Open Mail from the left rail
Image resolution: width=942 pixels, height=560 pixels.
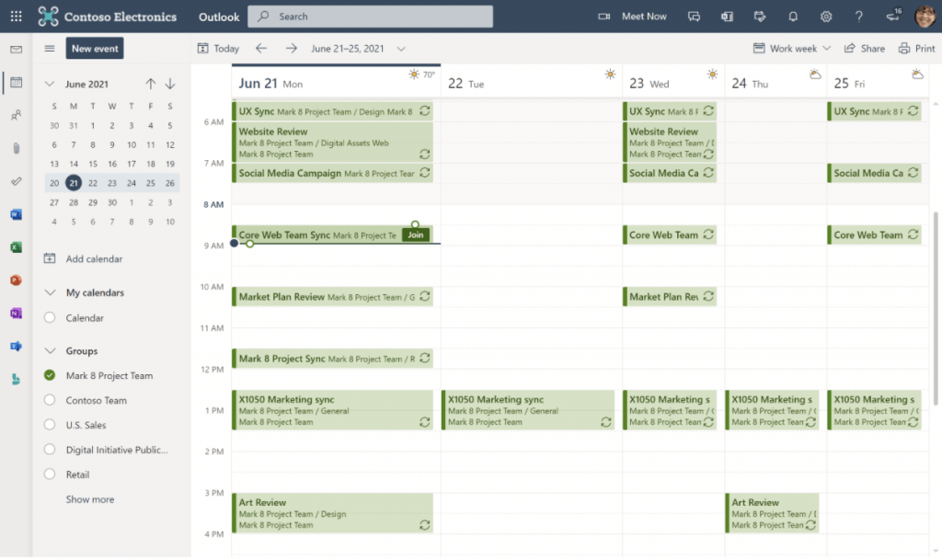pos(17,50)
